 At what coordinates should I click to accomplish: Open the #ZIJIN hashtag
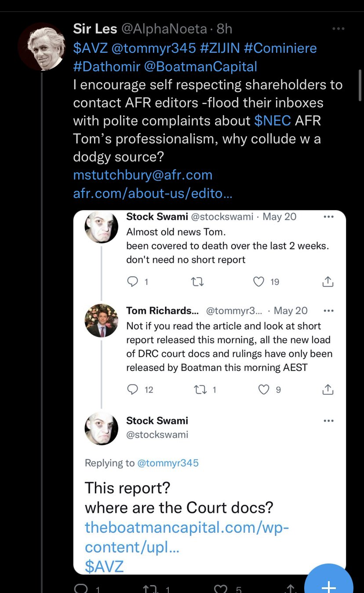(219, 48)
